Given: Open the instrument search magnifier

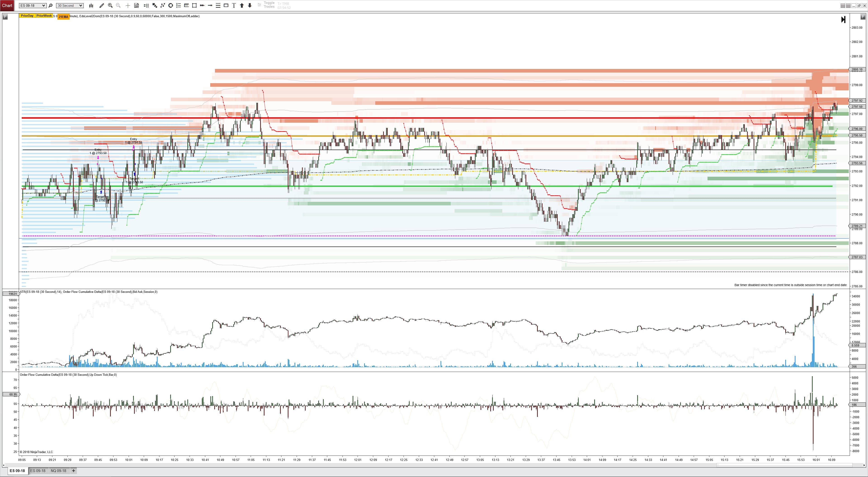Looking at the screenshot, I should coord(51,5).
